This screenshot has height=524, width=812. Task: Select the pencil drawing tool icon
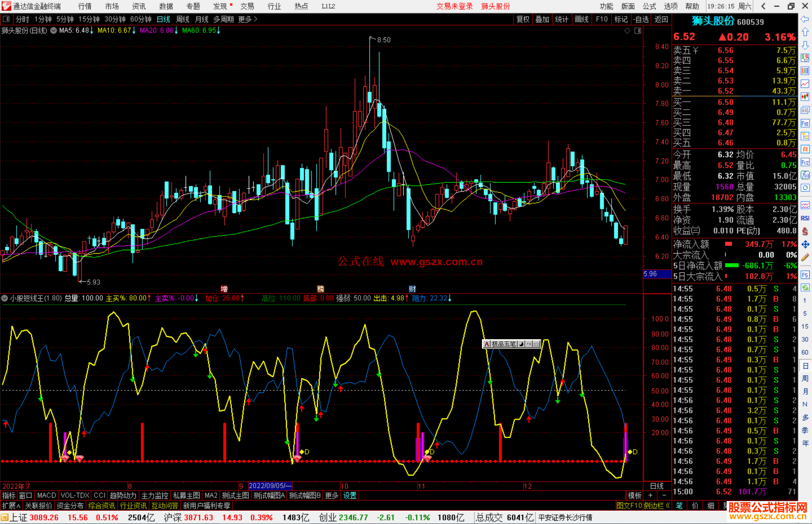tap(805, 257)
